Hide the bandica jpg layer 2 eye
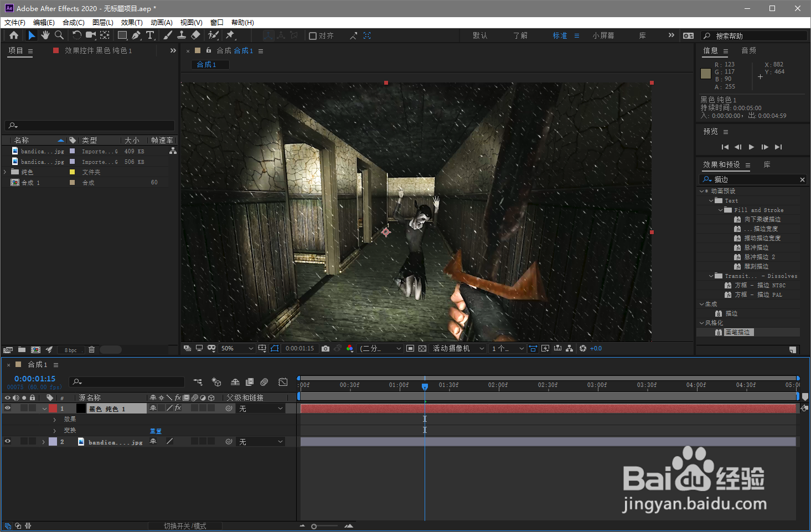This screenshot has height=532, width=811. tap(8, 441)
